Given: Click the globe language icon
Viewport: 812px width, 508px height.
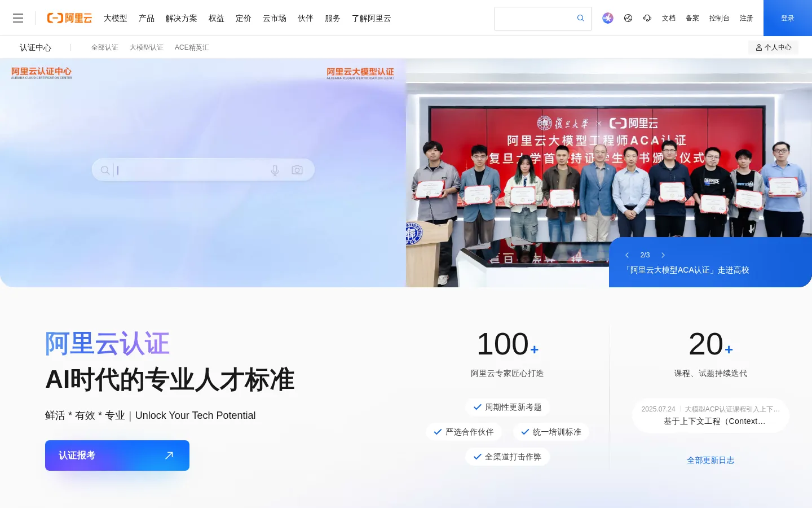Looking at the screenshot, I should (x=628, y=18).
